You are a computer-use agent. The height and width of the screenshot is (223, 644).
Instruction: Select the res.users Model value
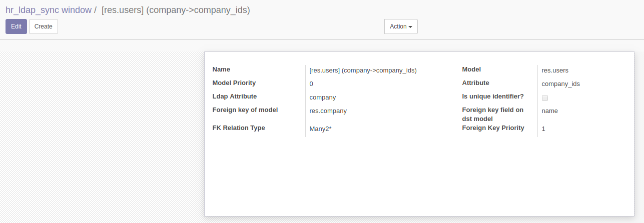[x=555, y=70]
